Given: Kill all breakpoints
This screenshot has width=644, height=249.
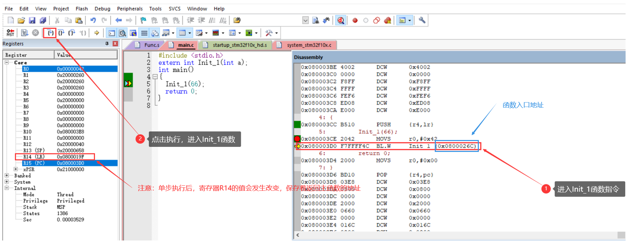Looking at the screenshot, I should point(387,20).
